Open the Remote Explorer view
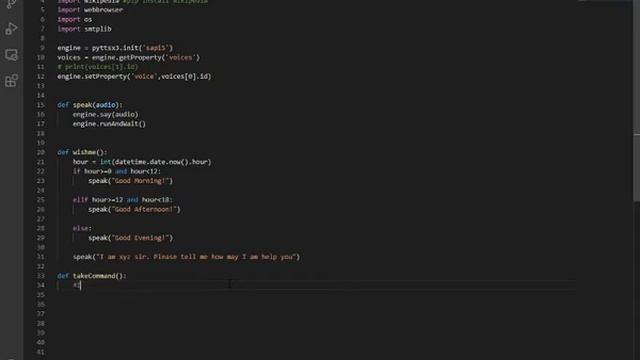The image size is (640, 360). tap(11, 55)
